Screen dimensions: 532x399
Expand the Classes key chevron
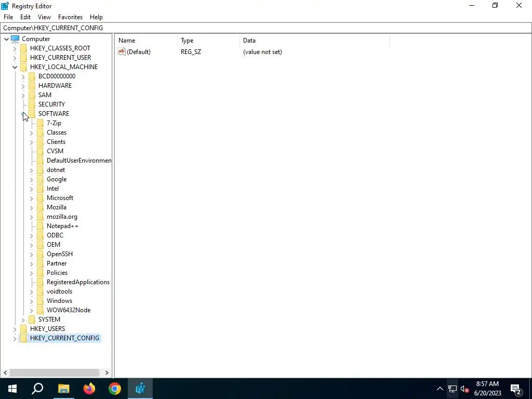32,132
